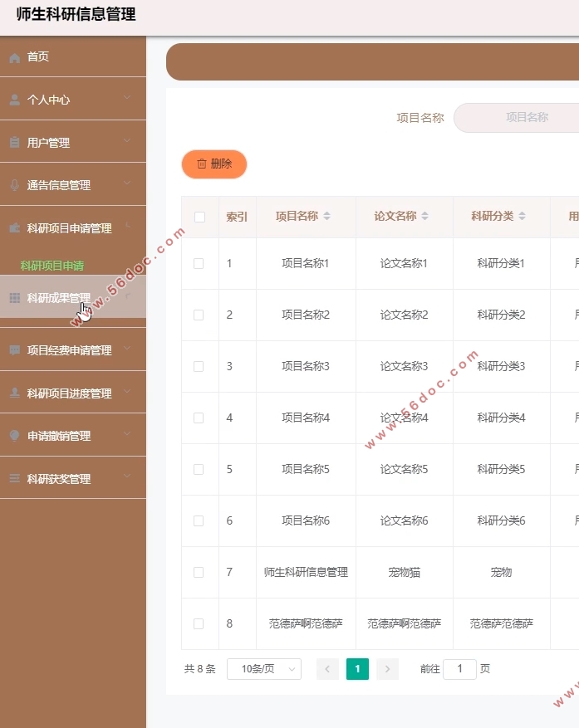Viewport: 579px width, 728px height.
Task: Expand the 用户管理 menu chevron
Action: [127, 140]
